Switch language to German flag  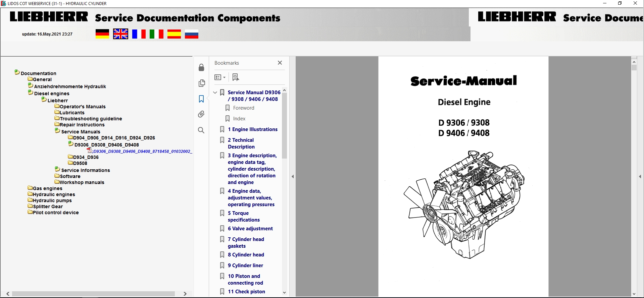[x=102, y=34]
